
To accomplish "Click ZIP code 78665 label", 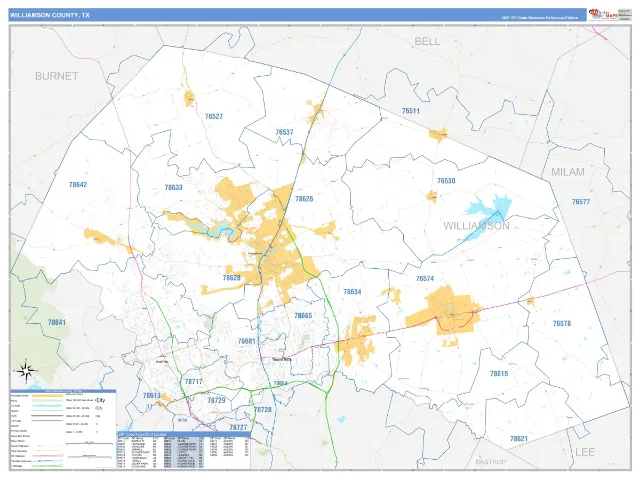I will [x=303, y=316].
